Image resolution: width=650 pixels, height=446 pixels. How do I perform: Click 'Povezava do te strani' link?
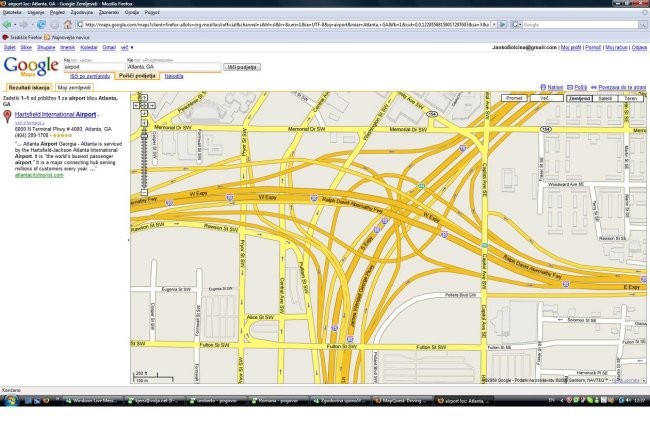tap(618, 87)
